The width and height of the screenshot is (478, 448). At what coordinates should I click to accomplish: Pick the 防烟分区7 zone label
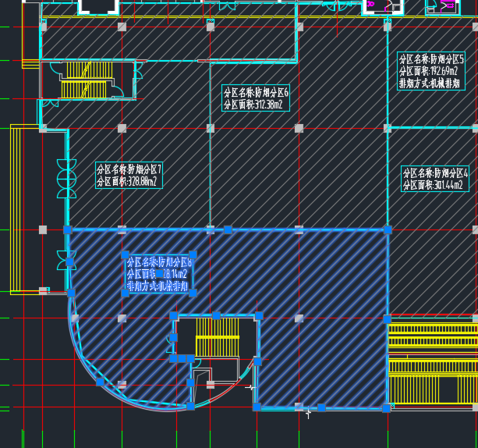point(129,175)
